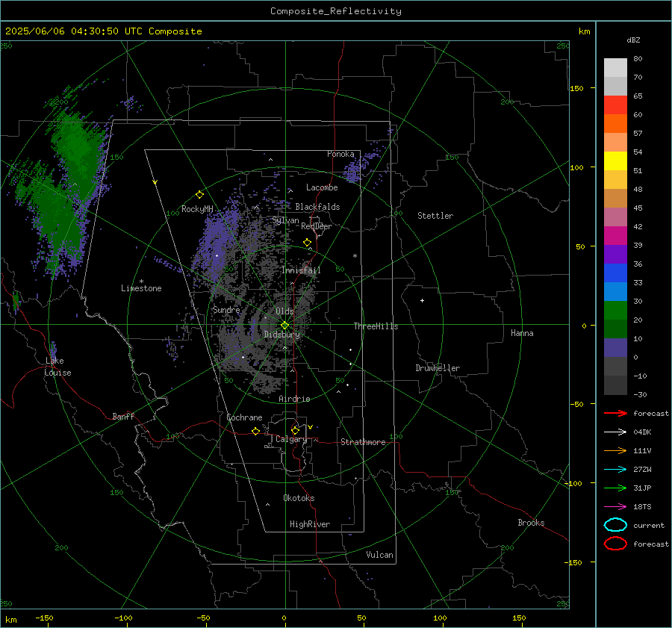Click the Sylvan label on the map

[x=285, y=220]
